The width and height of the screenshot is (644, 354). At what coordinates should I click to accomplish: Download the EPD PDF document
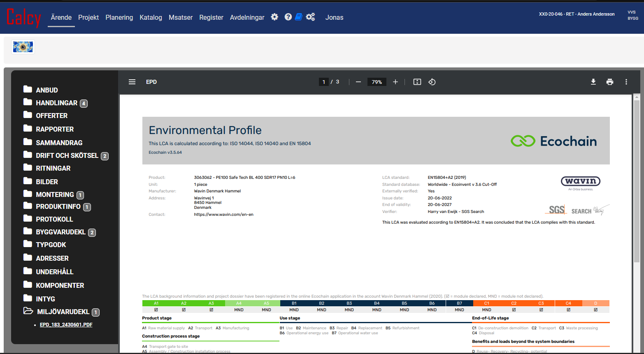(x=593, y=82)
